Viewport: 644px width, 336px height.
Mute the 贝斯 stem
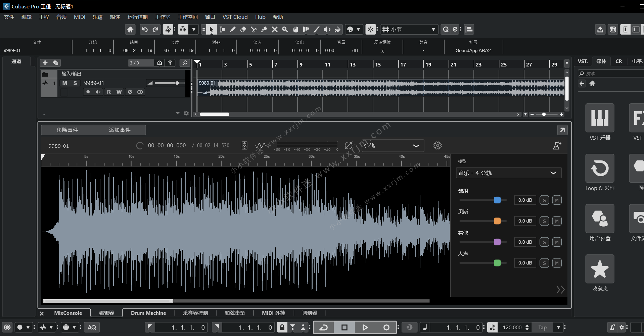tap(557, 221)
